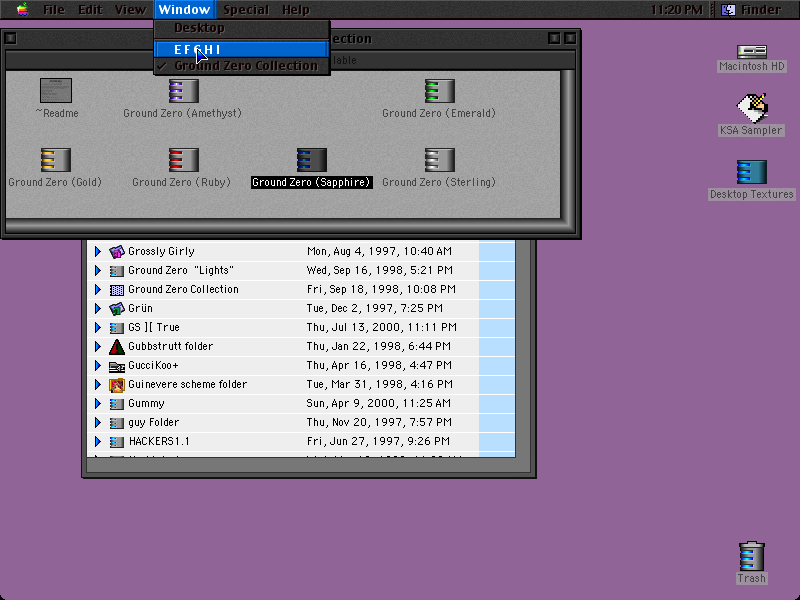
Task: Open the View menu
Action: click(130, 10)
